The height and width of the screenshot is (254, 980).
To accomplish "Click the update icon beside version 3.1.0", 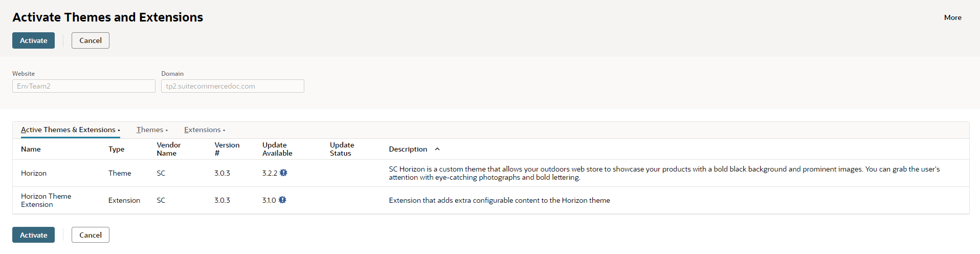I will coord(282,200).
